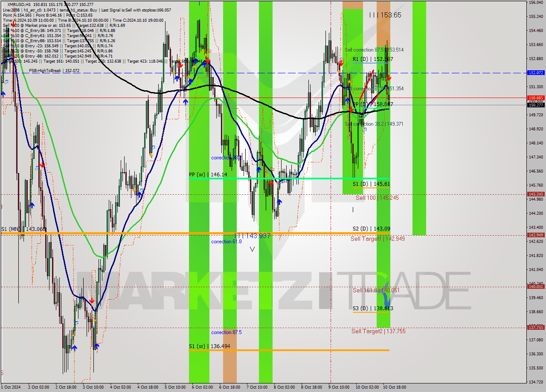Click the black 150.277 current price tag
Image resolution: width=546 pixels, height=392 pixels.
(x=536, y=105)
